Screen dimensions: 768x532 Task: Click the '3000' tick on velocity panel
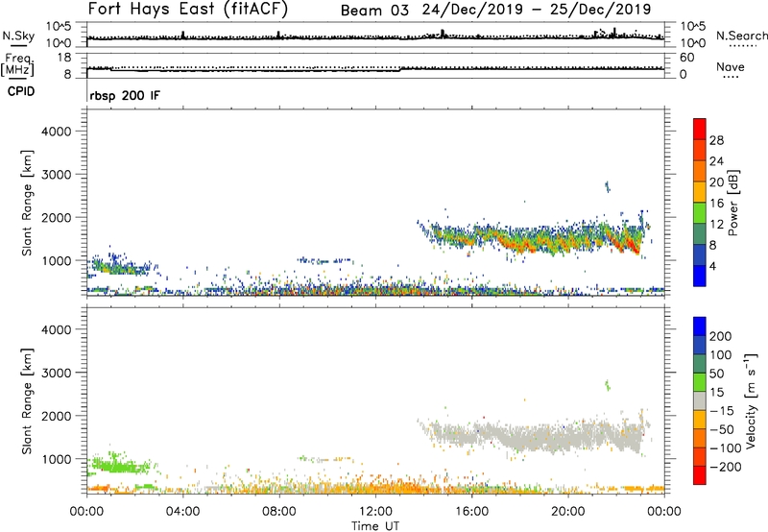pyautogui.click(x=57, y=373)
